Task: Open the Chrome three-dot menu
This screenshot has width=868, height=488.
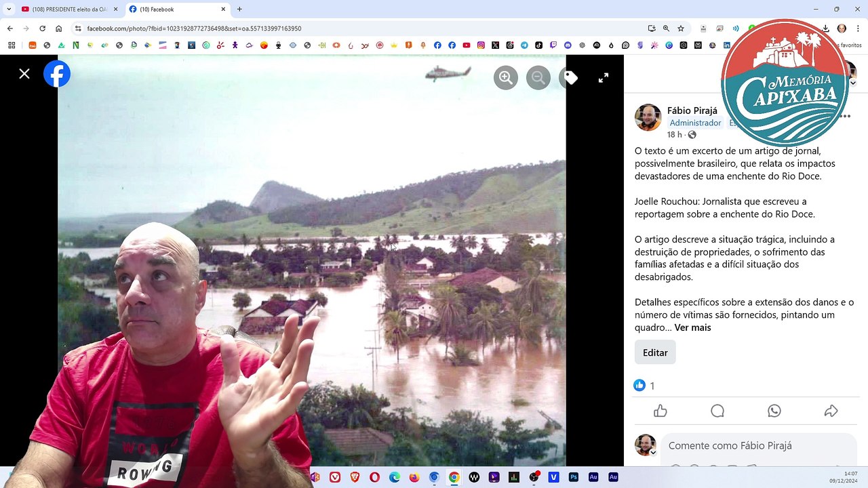Action: coord(858,28)
